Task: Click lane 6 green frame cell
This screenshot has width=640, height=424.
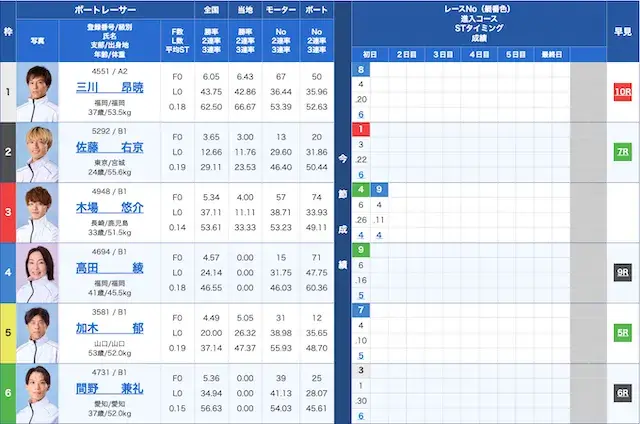Action: (8, 394)
